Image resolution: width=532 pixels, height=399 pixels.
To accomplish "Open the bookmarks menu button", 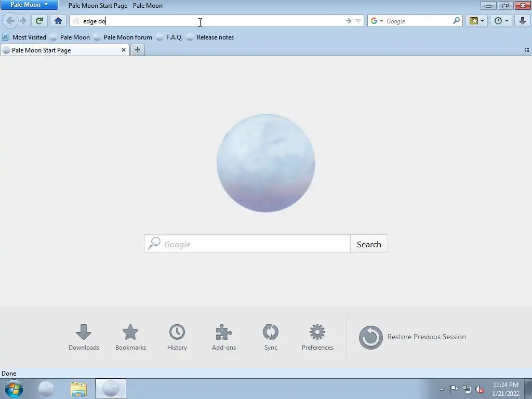I will tap(477, 21).
